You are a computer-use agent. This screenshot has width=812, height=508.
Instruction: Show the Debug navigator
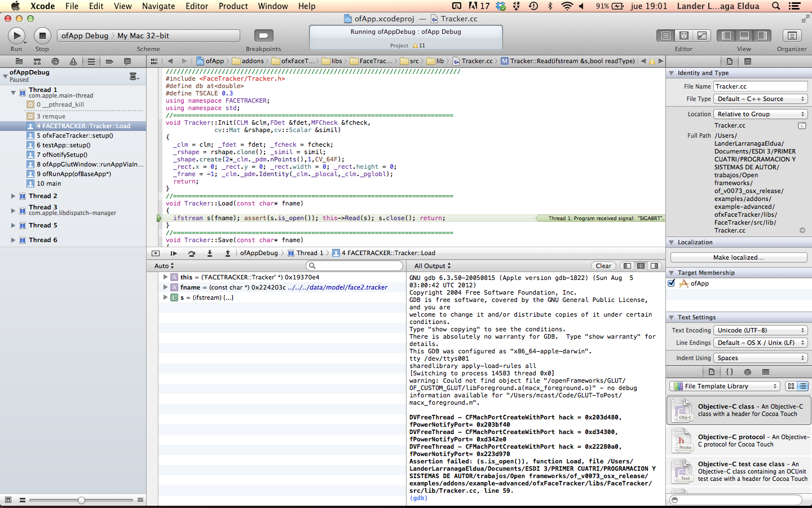tap(91, 61)
